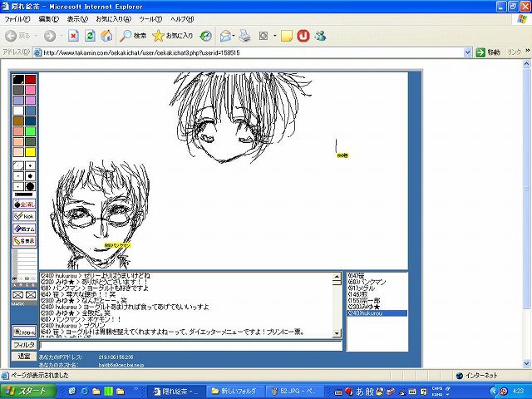This screenshot has height=399, width=532.
Task: Click the 名表示 name display button
Action: click(x=24, y=240)
